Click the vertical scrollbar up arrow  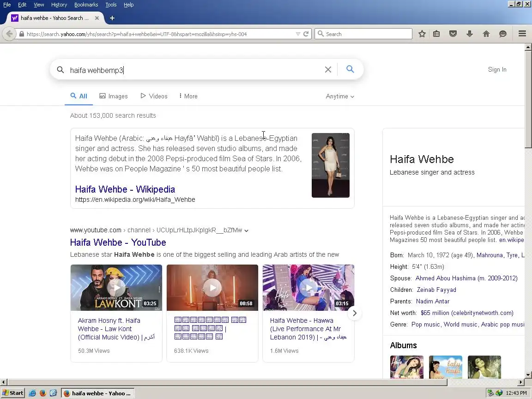coord(528,48)
